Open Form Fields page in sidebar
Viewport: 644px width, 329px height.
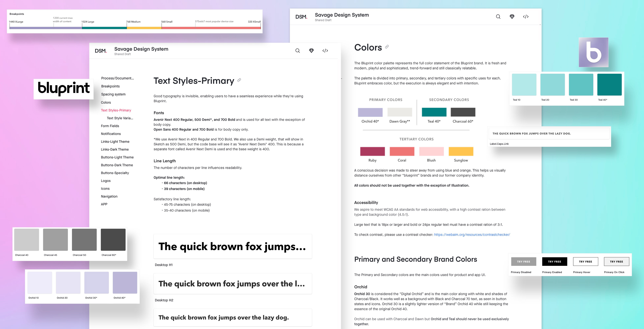[110, 126]
